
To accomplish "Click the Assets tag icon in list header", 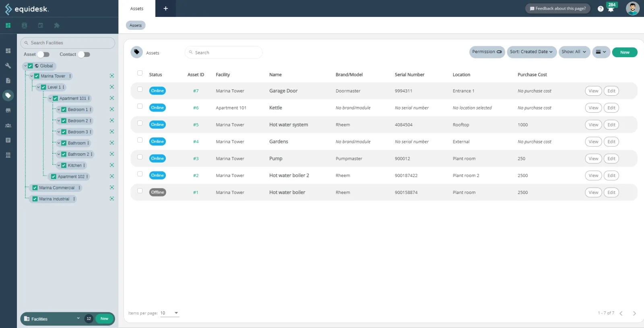I will pos(137,52).
